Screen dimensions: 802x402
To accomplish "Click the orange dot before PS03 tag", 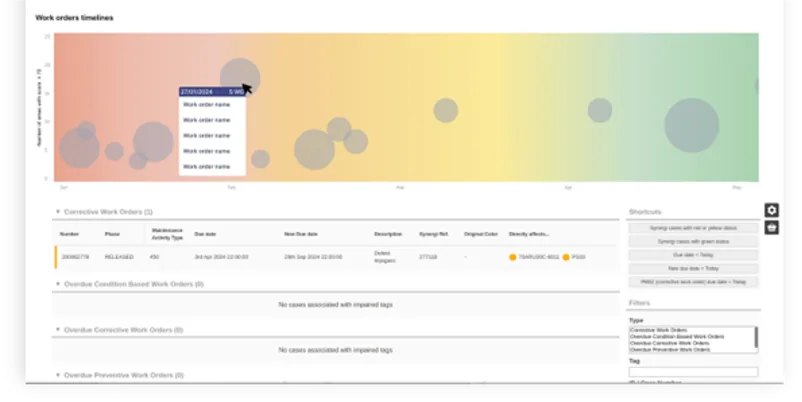I will click(x=566, y=257).
